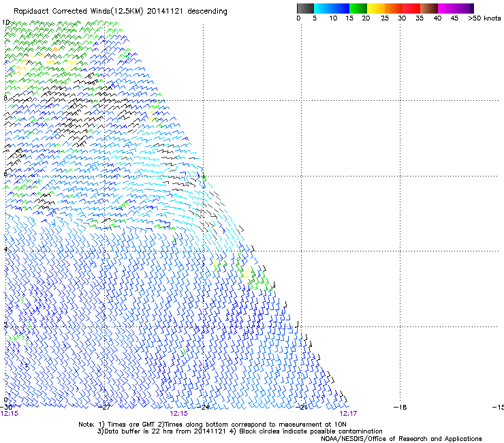
Task: Click the longitude '-24' axis label
Action: [x=203, y=407]
